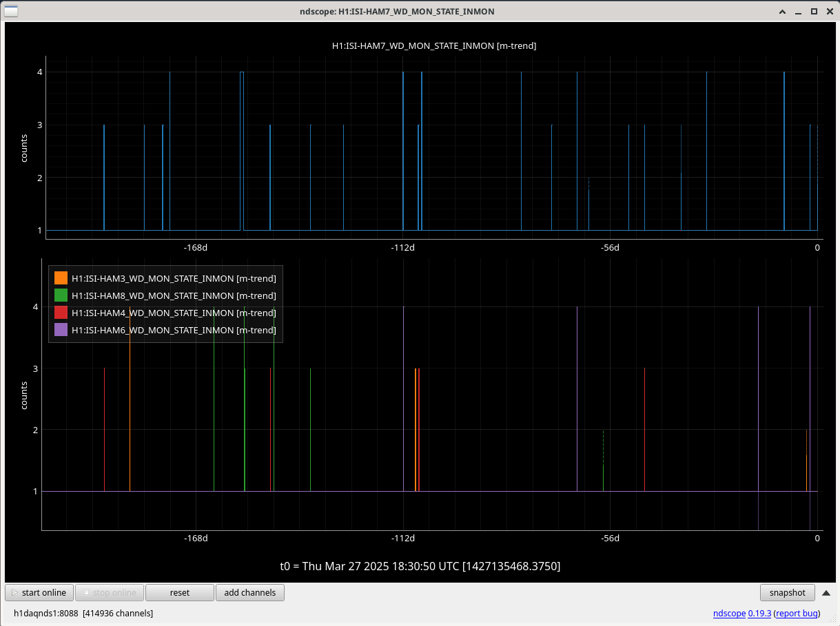
Task: Click the -168d tick on the multi-channel plot
Action: (196, 539)
